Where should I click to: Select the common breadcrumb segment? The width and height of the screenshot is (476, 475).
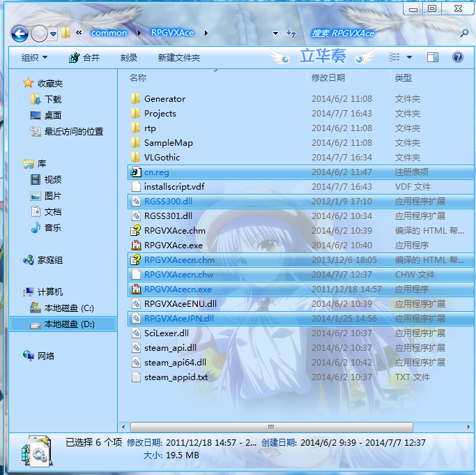pos(109,33)
